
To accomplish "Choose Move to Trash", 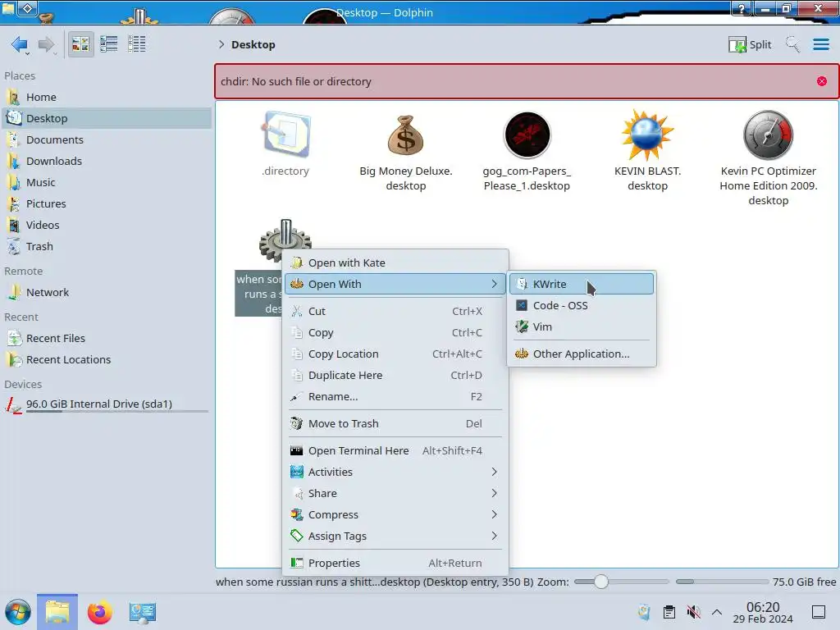I will (395, 424).
